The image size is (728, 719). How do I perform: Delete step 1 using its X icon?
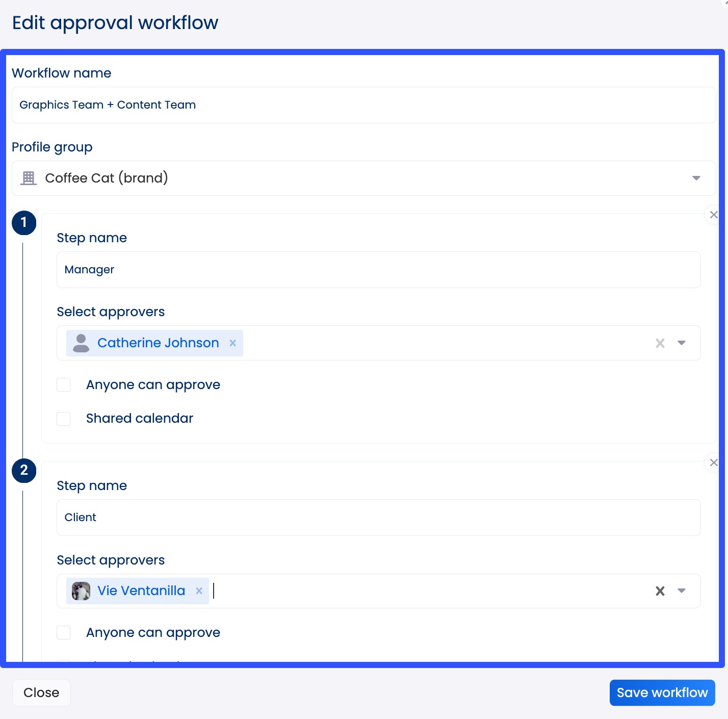pyautogui.click(x=714, y=215)
